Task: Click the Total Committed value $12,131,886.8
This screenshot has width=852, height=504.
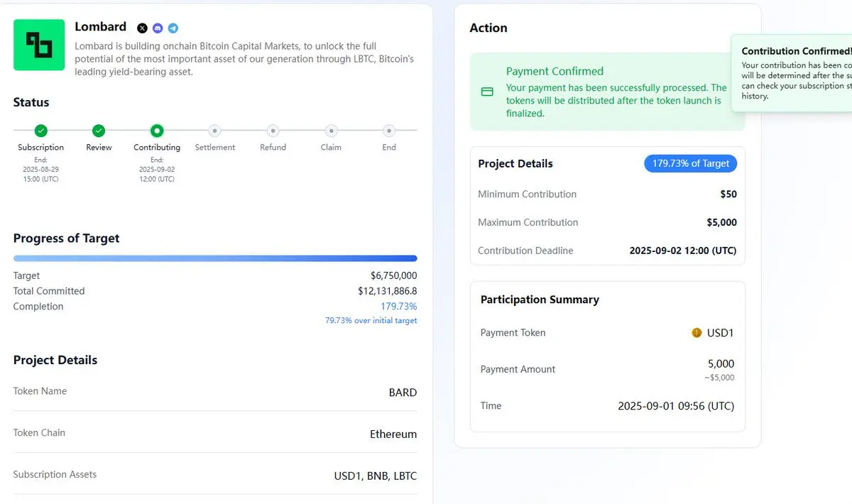Action: pos(388,291)
